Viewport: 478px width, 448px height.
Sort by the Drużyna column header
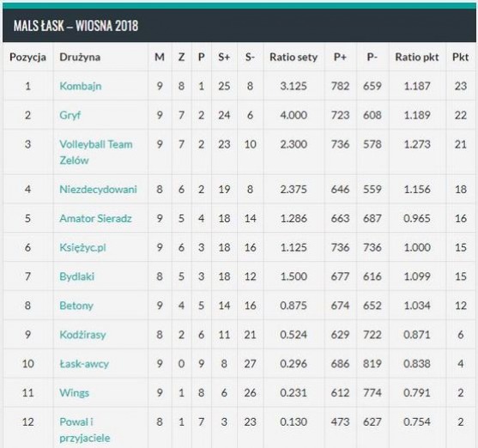pos(80,57)
